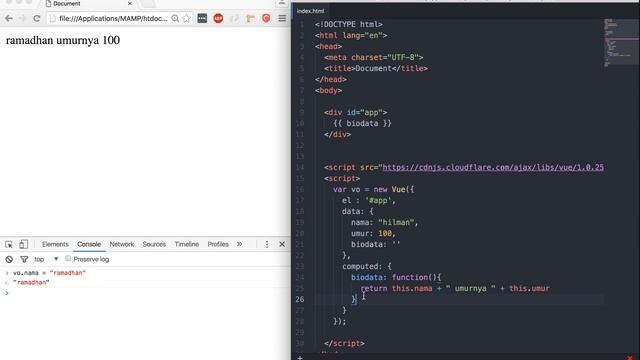Click the meta charset="UTF-8" line
Screen dimensions: 640x360
coord(373,57)
